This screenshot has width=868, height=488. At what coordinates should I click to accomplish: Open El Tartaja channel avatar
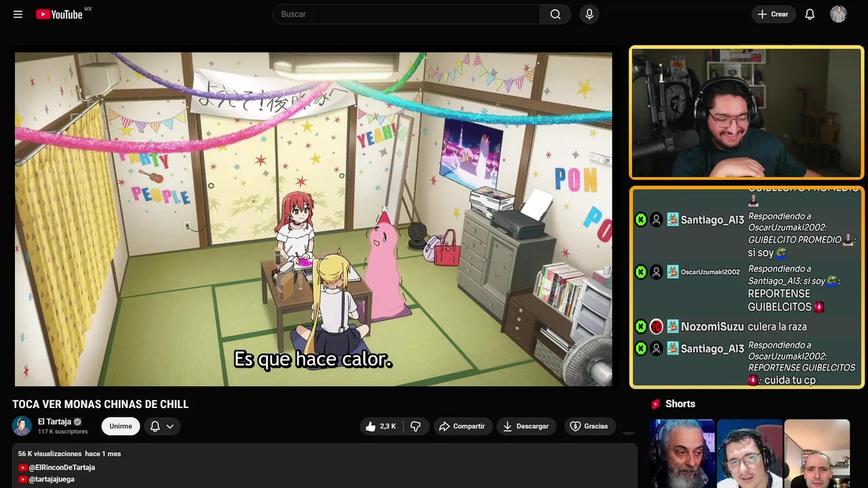click(22, 426)
